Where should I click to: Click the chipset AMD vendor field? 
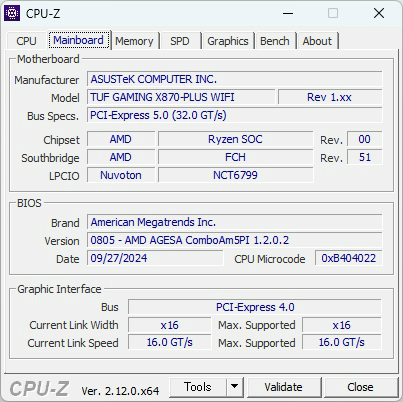pos(121,139)
